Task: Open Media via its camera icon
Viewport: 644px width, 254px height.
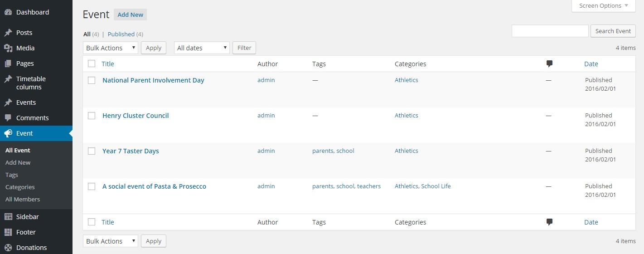Action: [x=8, y=48]
